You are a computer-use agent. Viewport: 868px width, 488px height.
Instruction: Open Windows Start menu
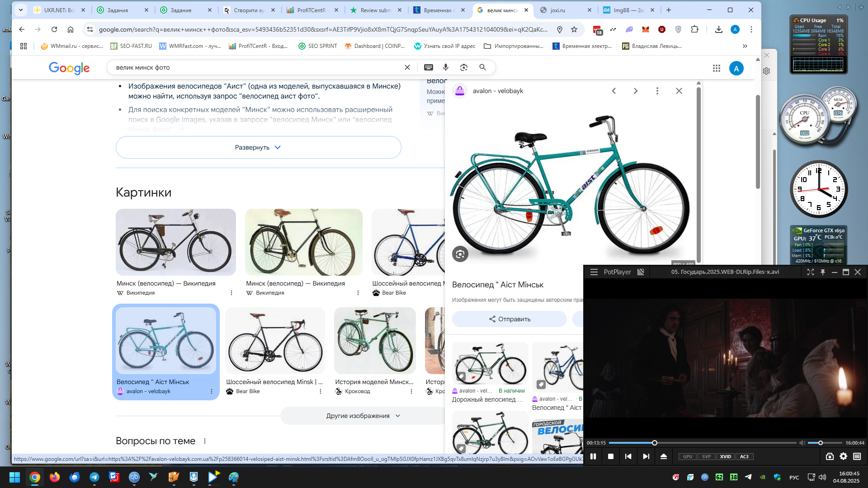[x=14, y=477]
